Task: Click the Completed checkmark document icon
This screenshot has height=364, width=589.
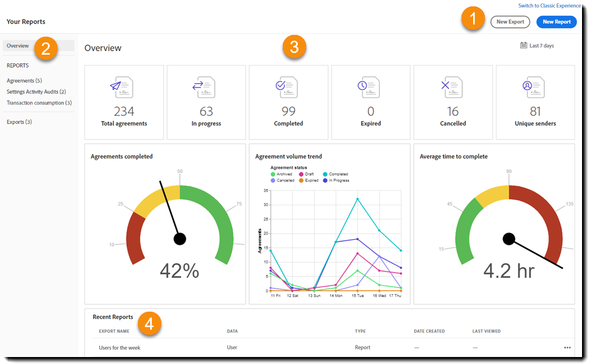Action: tap(286, 87)
